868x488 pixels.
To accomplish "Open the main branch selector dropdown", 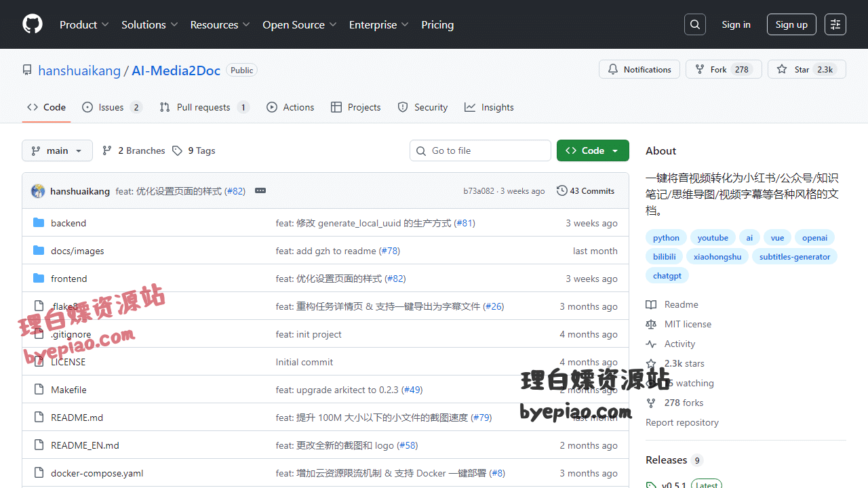I will (57, 150).
